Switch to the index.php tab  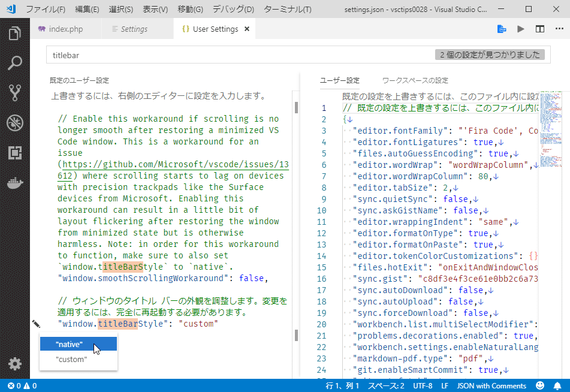click(x=66, y=28)
